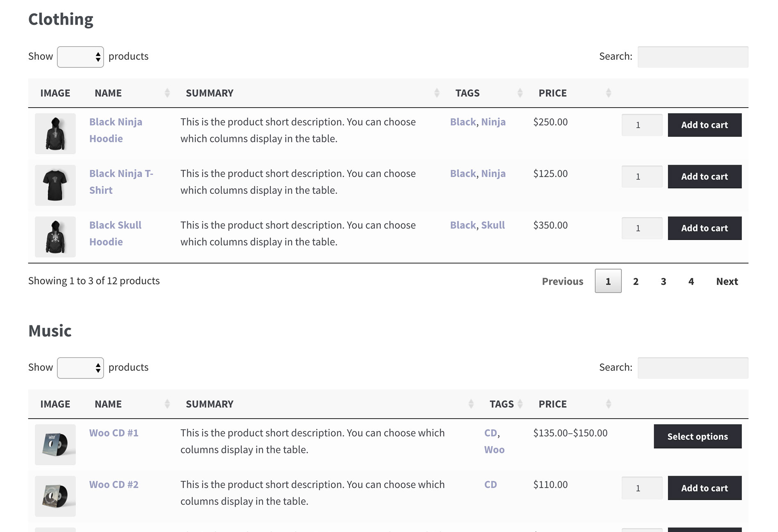Sort Clothing table by Summary column arrows
Viewport: 778px width, 532px height.
(437, 93)
